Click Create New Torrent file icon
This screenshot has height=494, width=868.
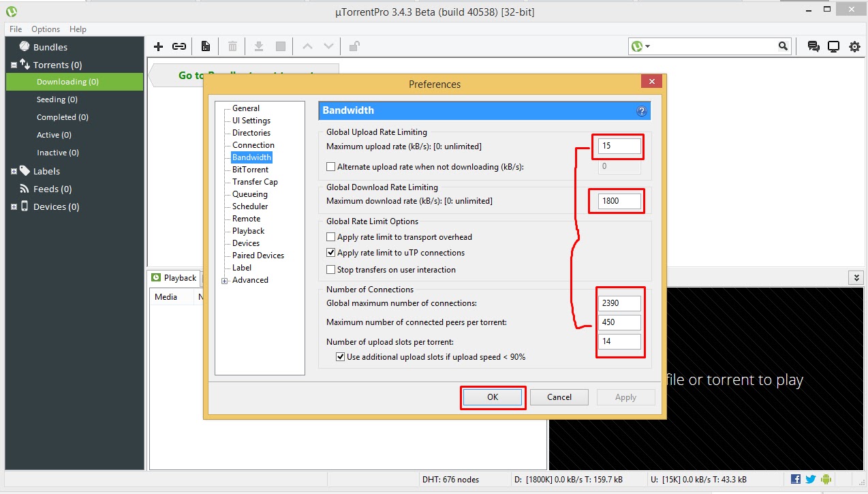[205, 46]
